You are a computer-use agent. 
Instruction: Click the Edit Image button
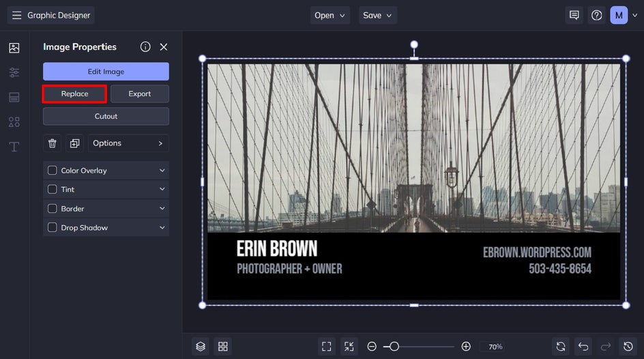pyautogui.click(x=106, y=72)
